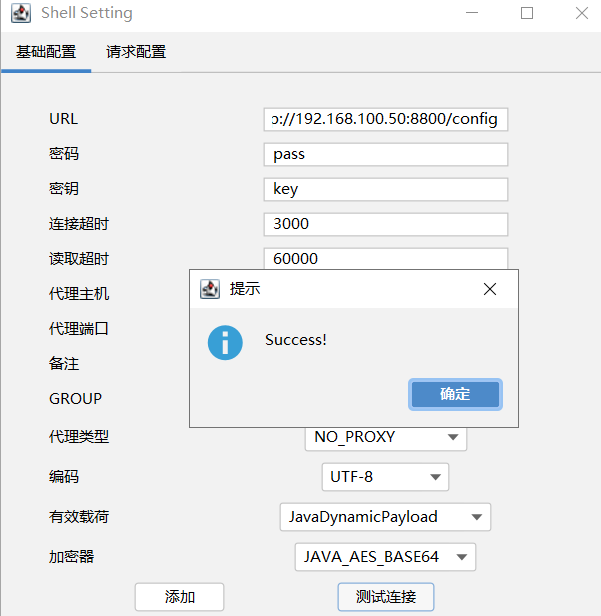
Task: Select the 基础配置 tab
Action: tap(46, 52)
